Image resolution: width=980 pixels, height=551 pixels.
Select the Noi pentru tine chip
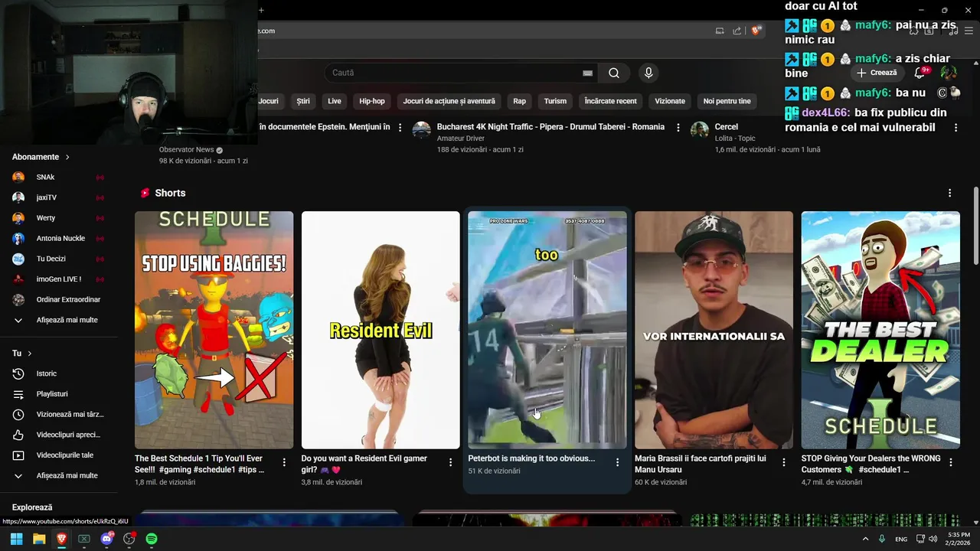pyautogui.click(x=727, y=101)
